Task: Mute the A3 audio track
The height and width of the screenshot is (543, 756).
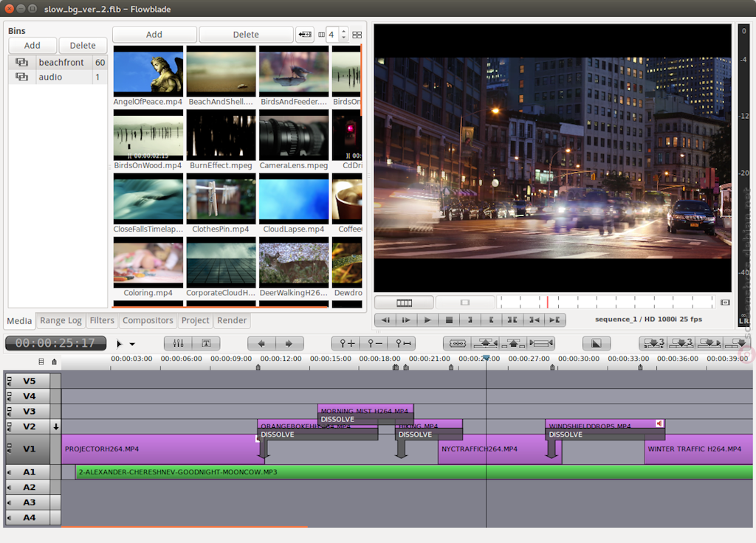Action: pyautogui.click(x=10, y=502)
